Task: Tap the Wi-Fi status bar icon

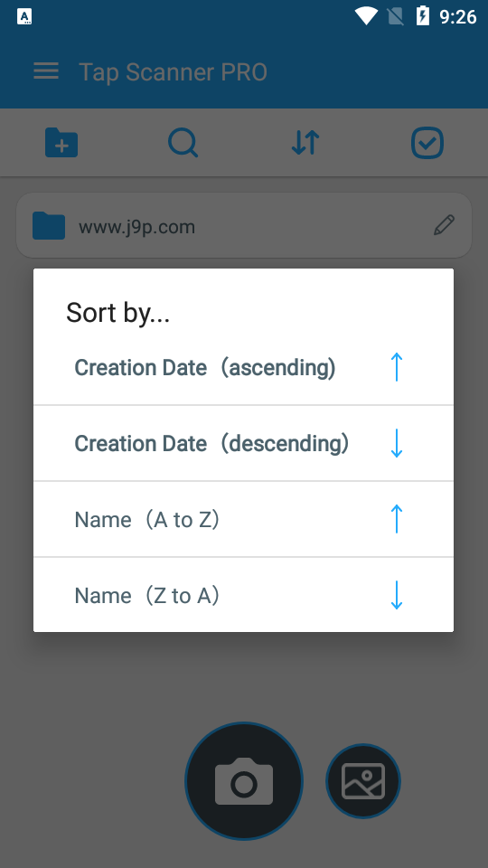Action: (366, 16)
